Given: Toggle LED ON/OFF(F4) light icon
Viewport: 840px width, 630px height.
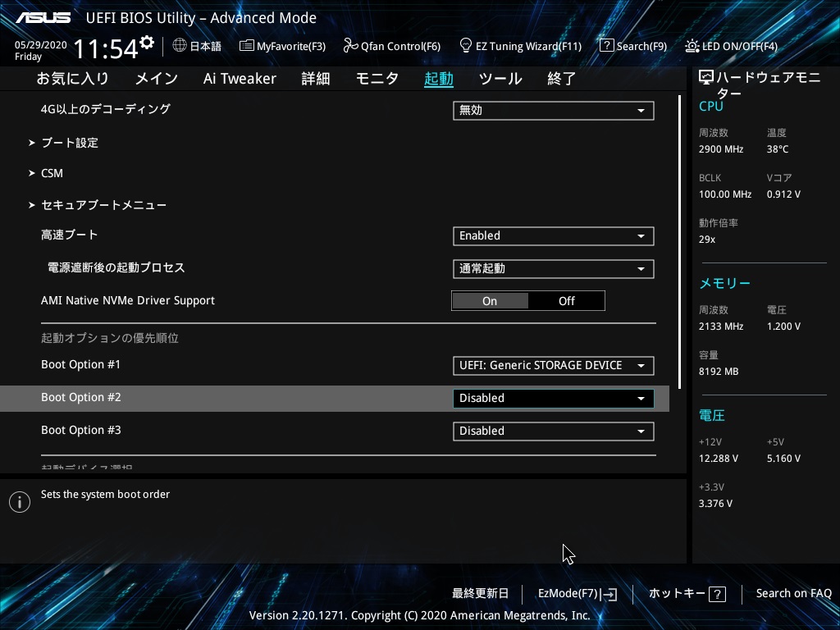Looking at the screenshot, I should [692, 46].
